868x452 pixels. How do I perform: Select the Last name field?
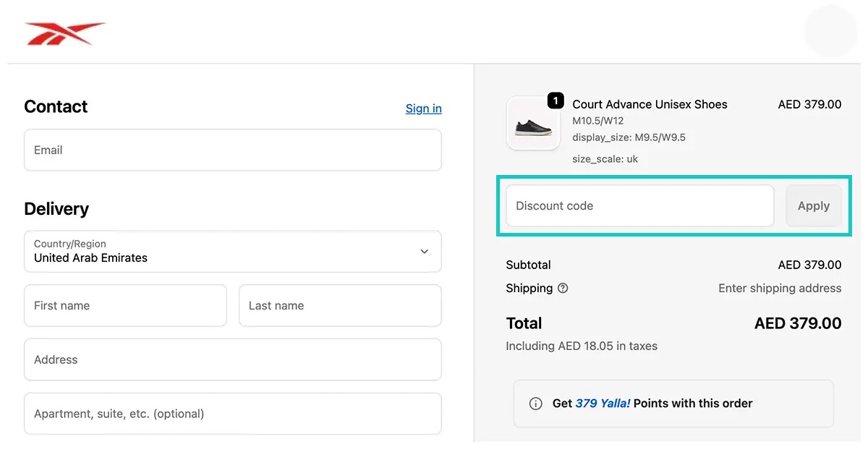point(340,305)
